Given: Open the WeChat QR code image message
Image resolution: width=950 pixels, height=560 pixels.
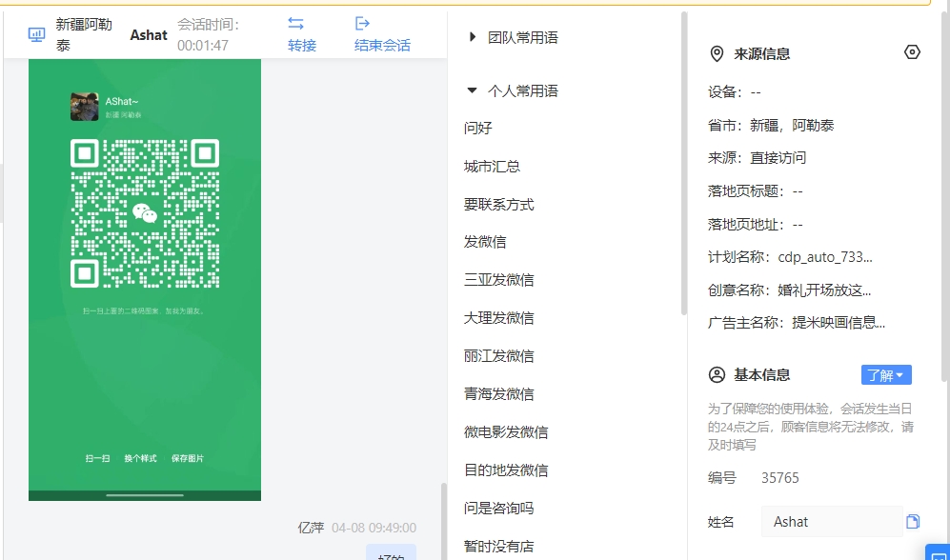Looking at the screenshot, I should point(145,280).
